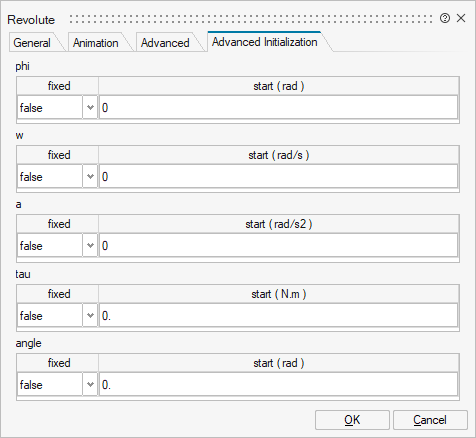This screenshot has height=438, width=476.
Task: Open the tau fixed dropdown arrow
Action: (90, 315)
